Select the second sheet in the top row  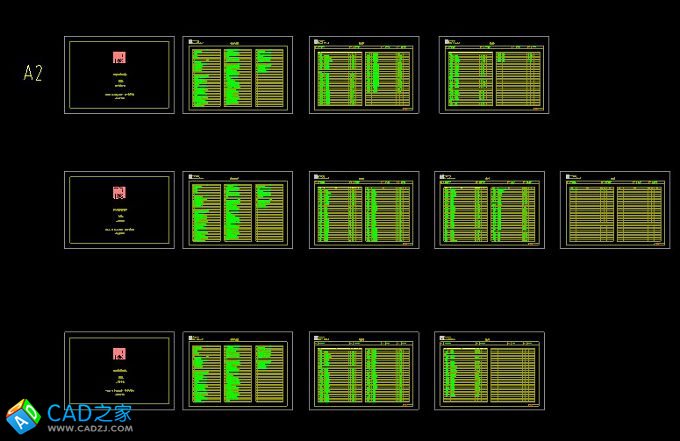click(x=238, y=75)
